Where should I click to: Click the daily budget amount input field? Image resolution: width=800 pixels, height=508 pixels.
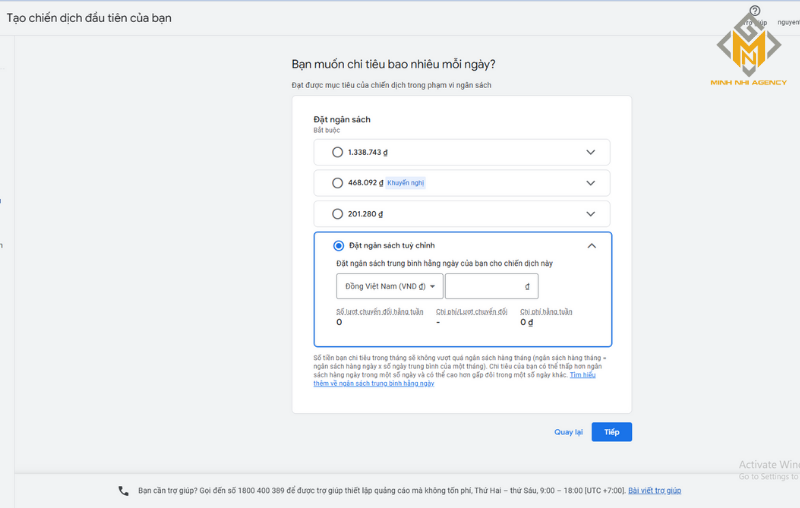(492, 286)
